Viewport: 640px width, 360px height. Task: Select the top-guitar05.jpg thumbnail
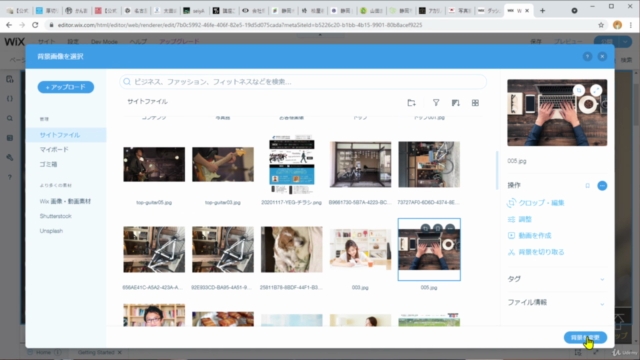(154, 164)
